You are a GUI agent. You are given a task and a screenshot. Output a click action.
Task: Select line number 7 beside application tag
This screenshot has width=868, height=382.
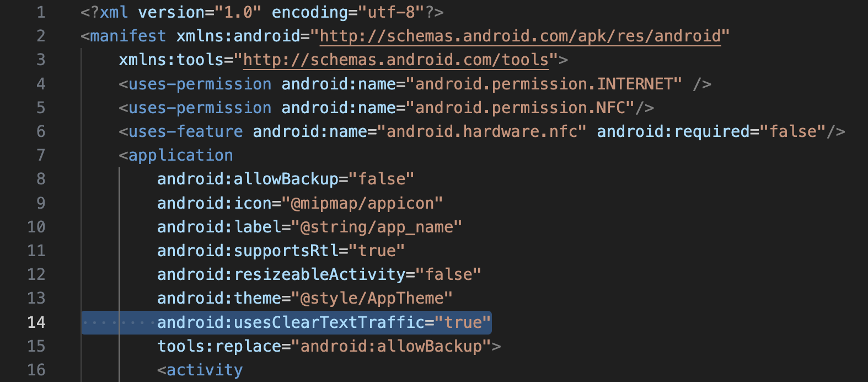pyautogui.click(x=41, y=155)
